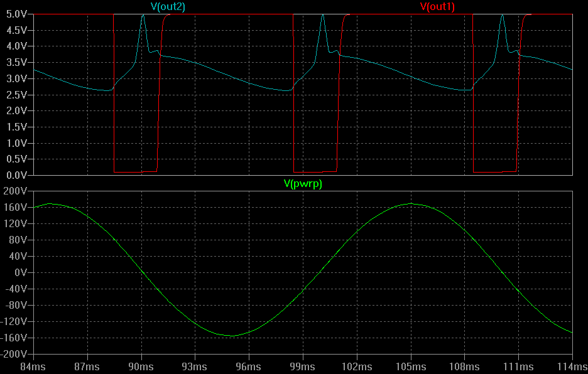Click the -40V axis label
The height and width of the screenshot is (374, 588).
[x=16, y=289]
